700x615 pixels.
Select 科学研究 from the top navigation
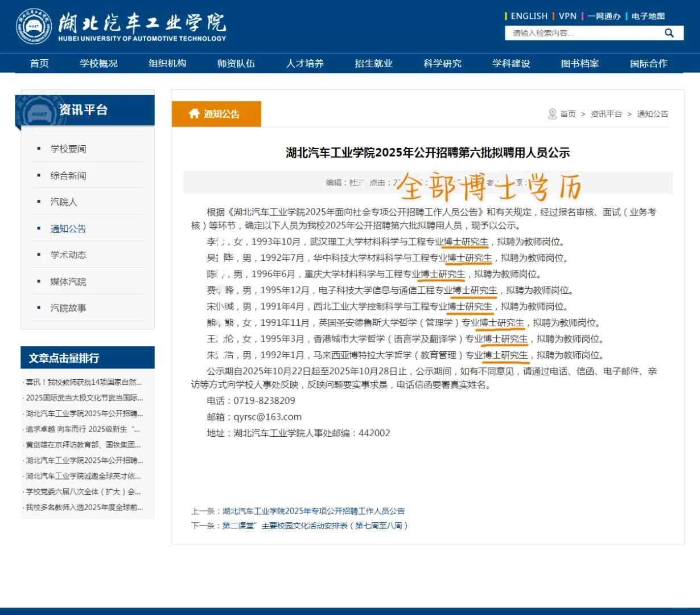pos(442,63)
